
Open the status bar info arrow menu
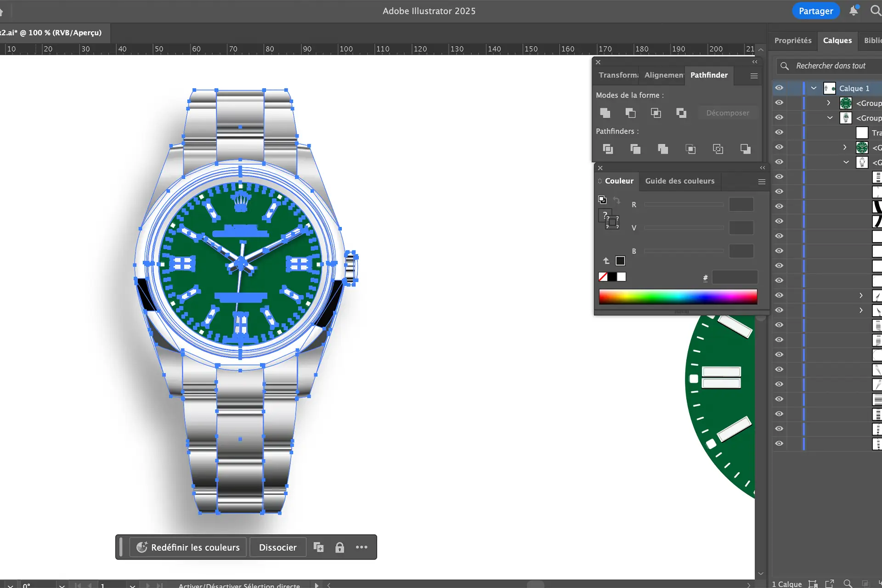point(317,585)
